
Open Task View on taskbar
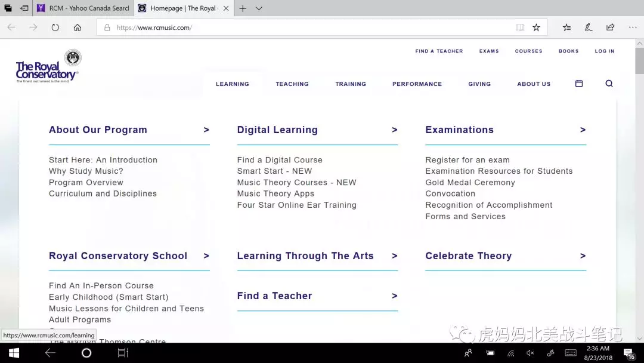[x=123, y=353]
